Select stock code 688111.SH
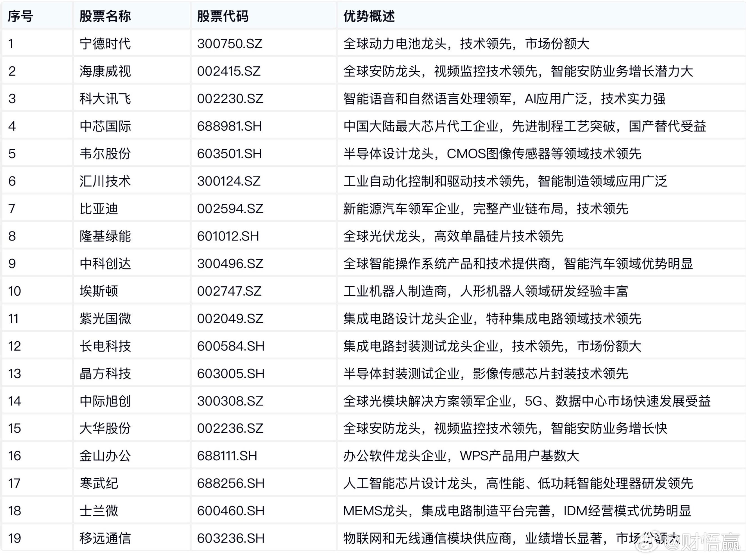The image size is (746, 560). (x=227, y=456)
